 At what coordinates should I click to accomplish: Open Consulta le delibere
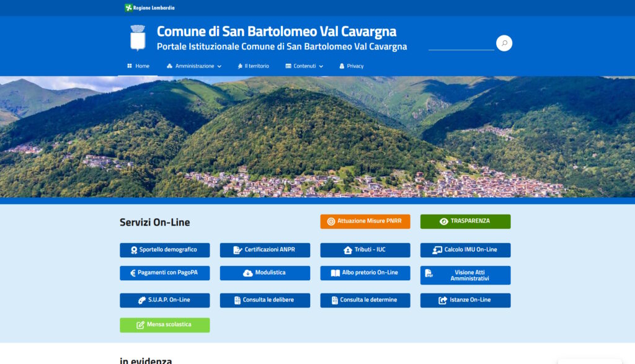coord(265,300)
